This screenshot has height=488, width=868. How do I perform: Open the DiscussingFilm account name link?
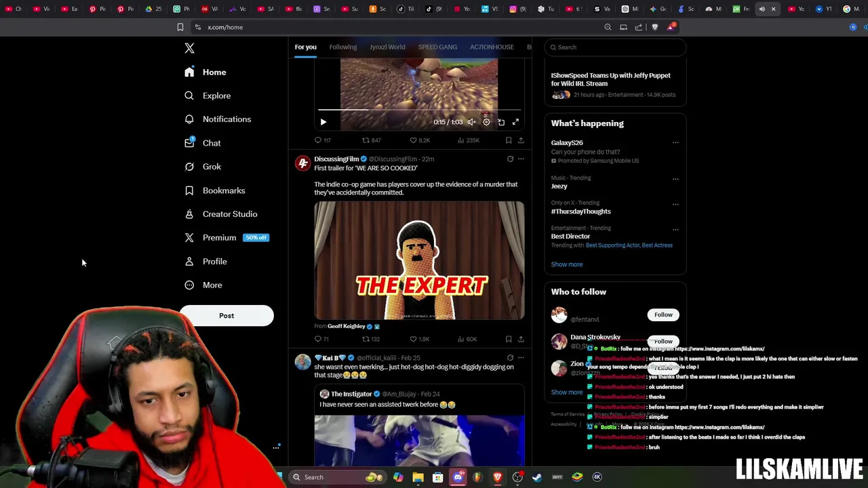[336, 159]
